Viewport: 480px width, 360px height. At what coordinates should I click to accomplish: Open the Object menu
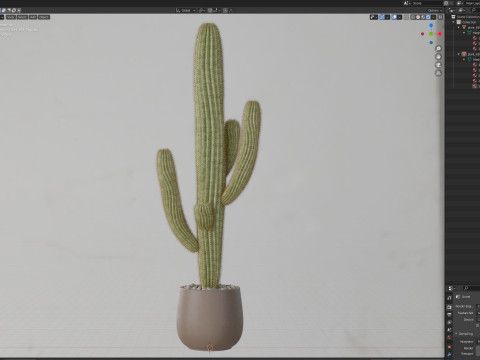[x=44, y=17]
